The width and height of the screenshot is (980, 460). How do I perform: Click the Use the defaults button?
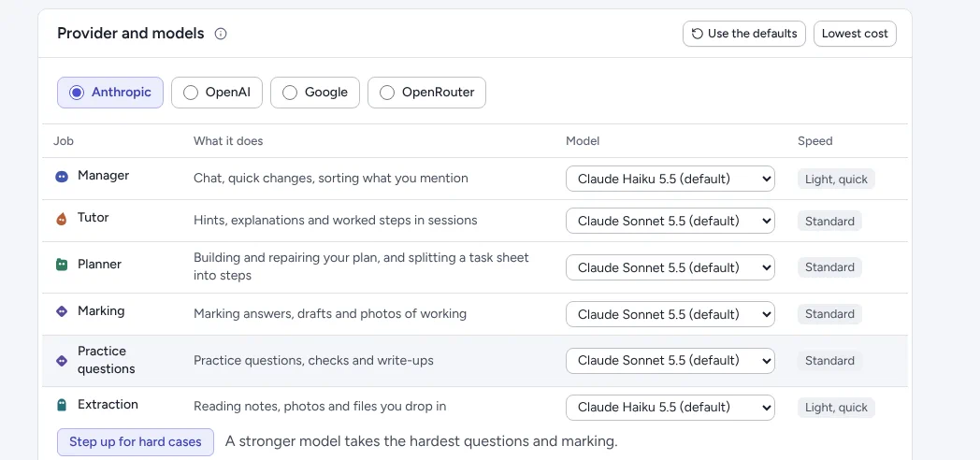click(743, 34)
